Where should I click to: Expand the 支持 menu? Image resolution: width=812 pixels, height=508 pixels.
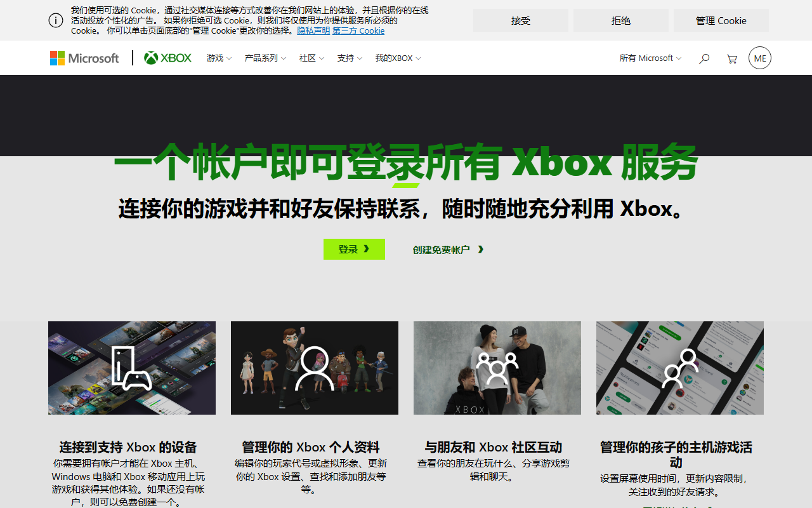[350, 58]
